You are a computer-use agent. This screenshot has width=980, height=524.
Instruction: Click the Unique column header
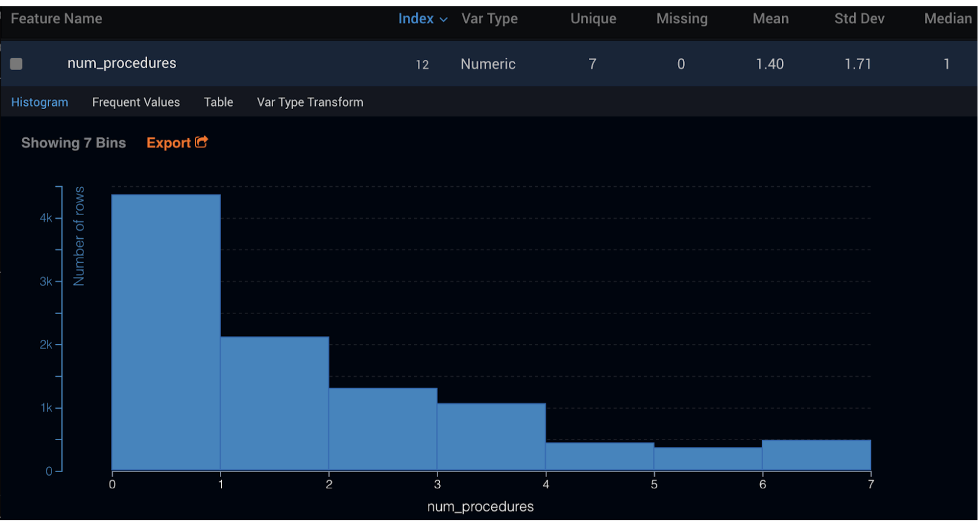(x=593, y=19)
